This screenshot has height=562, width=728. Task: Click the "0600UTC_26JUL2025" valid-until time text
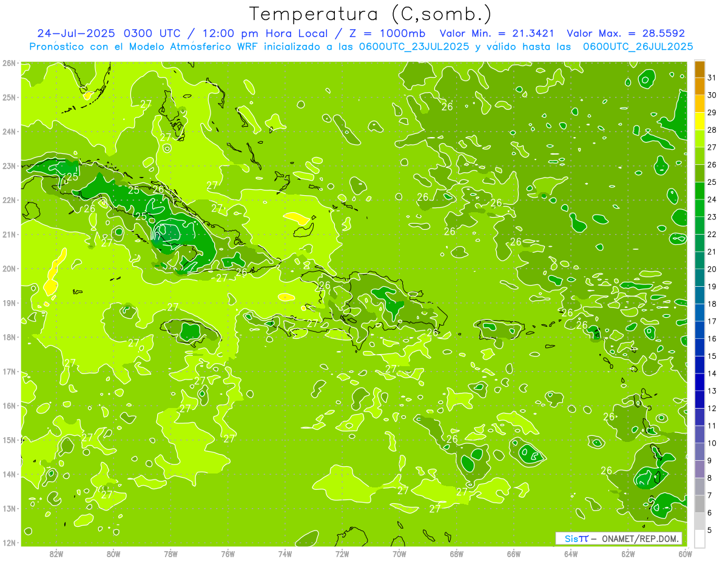(638, 46)
